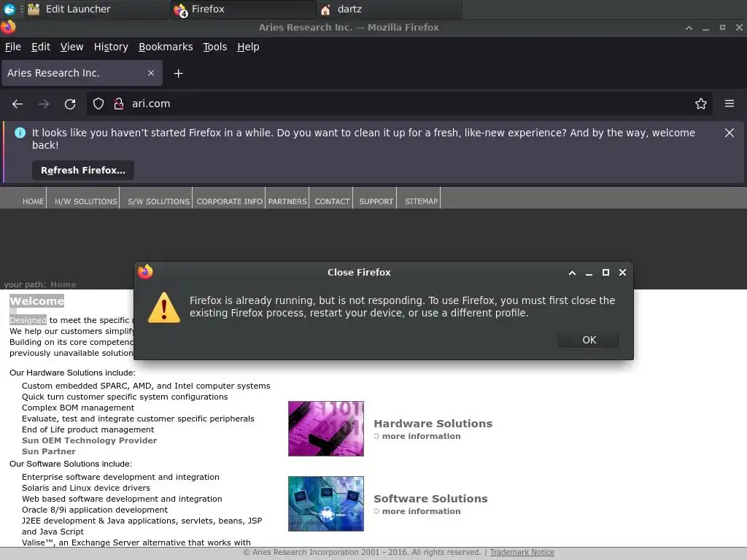The height and width of the screenshot is (560, 747).
Task: Click the Welcome heading text
Action: point(36,301)
